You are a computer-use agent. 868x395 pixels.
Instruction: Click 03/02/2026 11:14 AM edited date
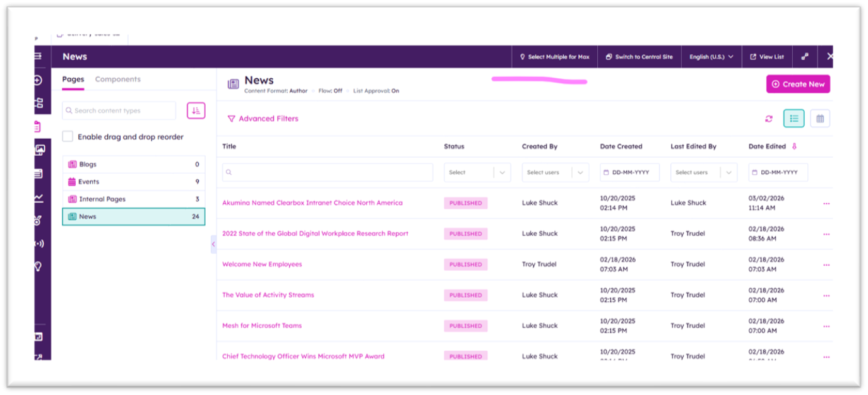766,203
